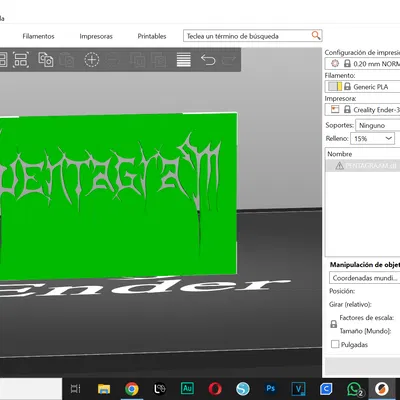Enable the Pulgadas checkbox

pos(335,344)
